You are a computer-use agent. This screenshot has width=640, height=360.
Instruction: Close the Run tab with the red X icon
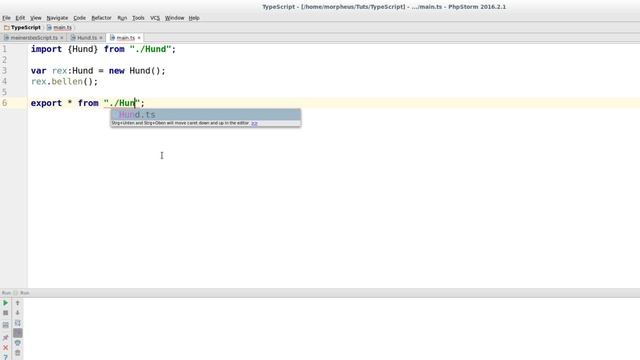coord(5,348)
